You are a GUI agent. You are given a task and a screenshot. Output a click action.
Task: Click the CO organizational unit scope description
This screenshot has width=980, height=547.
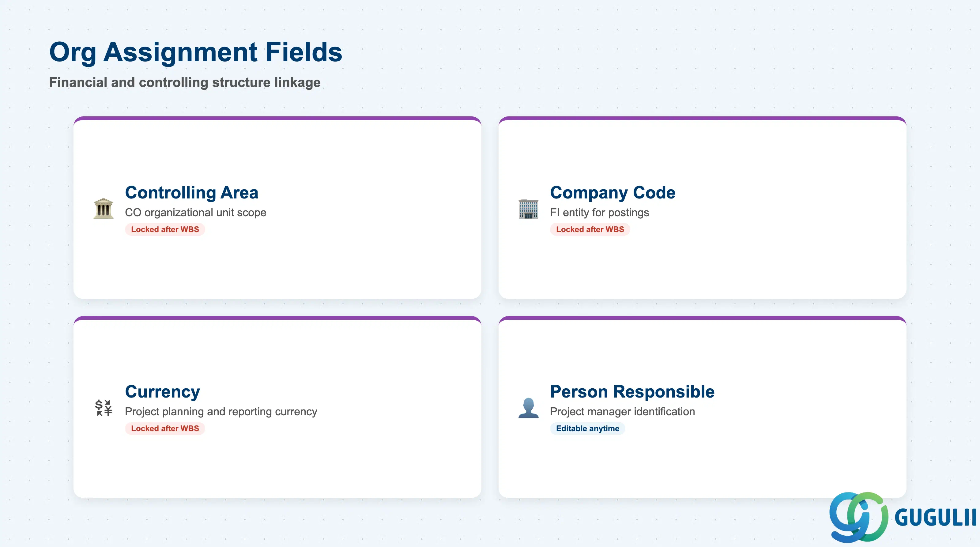pyautogui.click(x=196, y=212)
